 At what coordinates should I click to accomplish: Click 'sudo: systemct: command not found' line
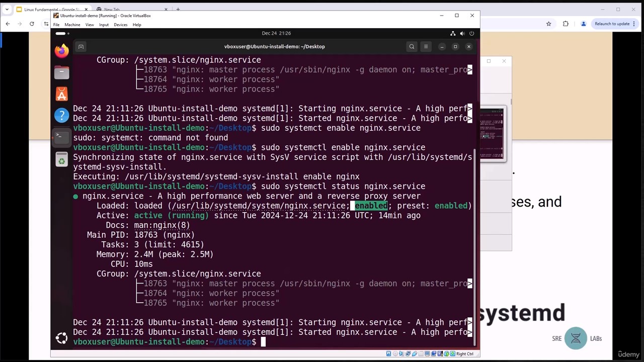coord(150,138)
